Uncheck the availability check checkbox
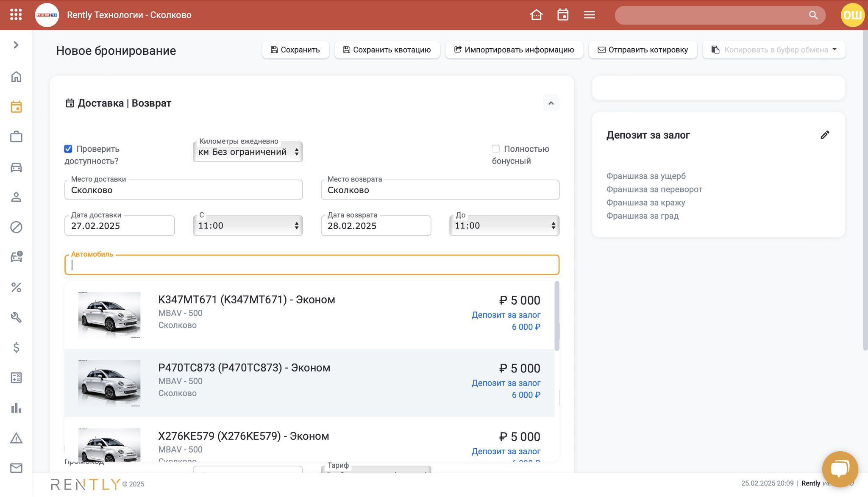The image size is (868, 497). pos(68,149)
